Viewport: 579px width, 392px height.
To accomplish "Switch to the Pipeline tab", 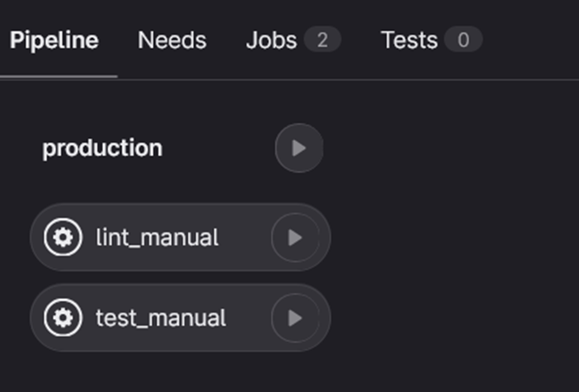I will point(54,40).
